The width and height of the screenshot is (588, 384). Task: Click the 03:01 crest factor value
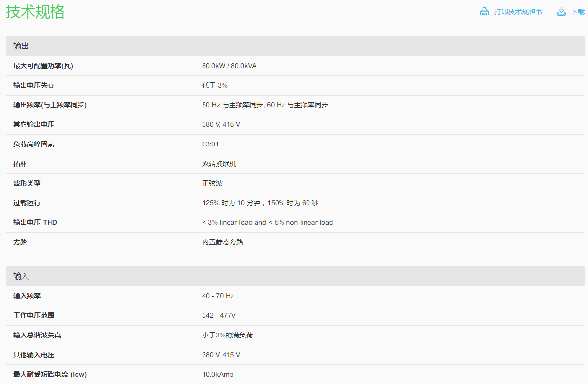[x=210, y=144]
